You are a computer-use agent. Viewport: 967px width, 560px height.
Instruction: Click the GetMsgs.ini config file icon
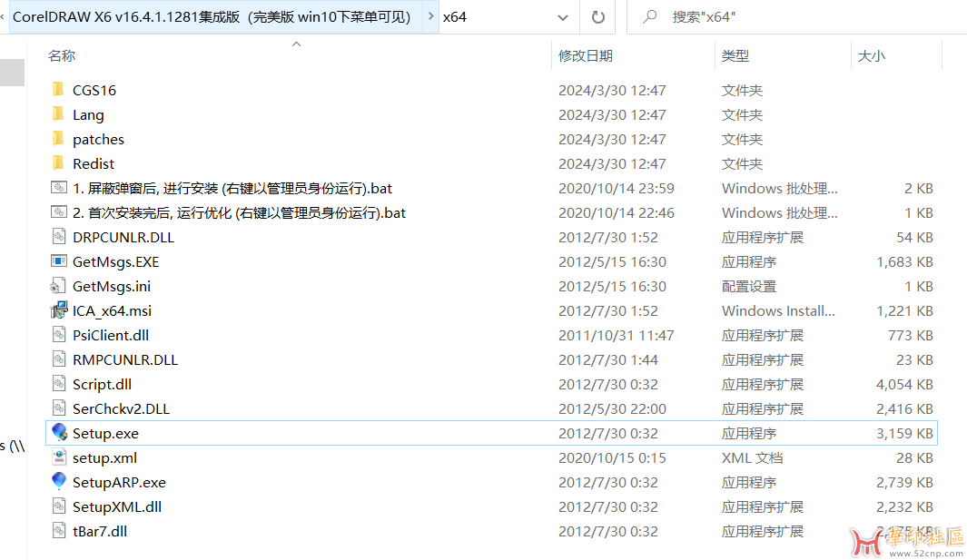(59, 286)
